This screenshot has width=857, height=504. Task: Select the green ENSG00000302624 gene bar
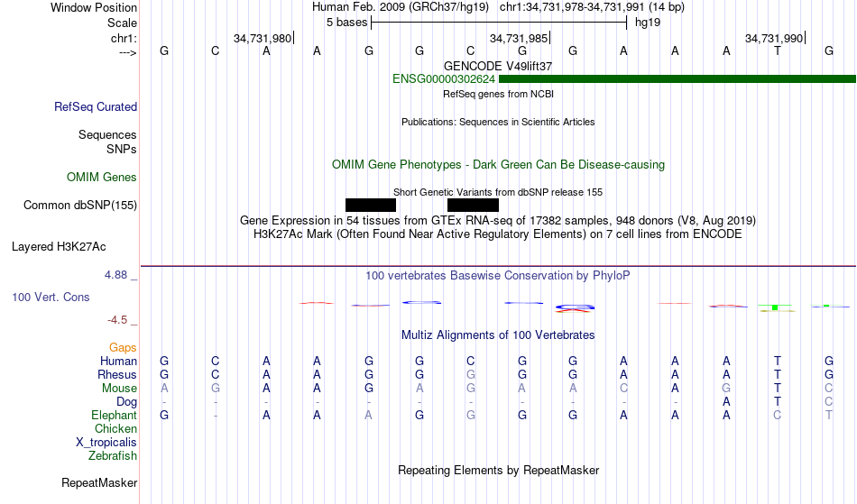click(x=677, y=79)
